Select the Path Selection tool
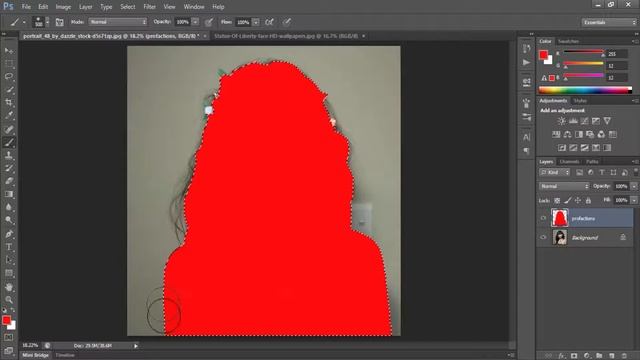This screenshot has height=360, width=640. [x=9, y=260]
